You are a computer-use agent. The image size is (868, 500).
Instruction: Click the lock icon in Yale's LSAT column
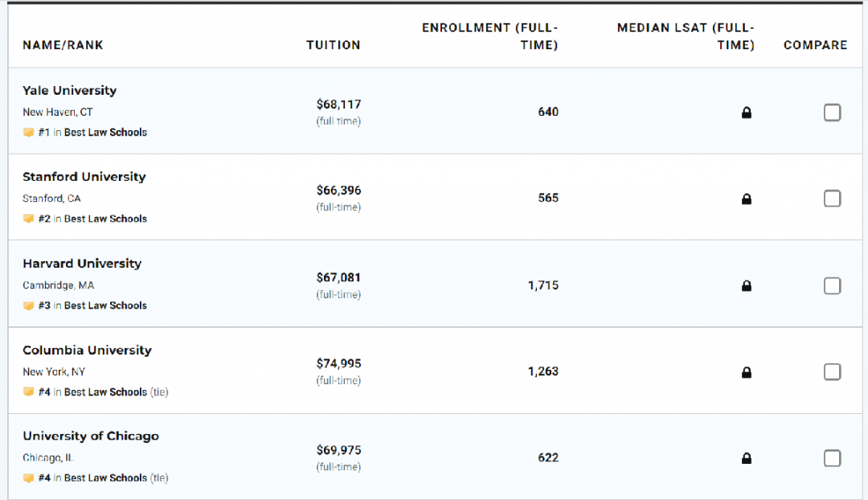(746, 113)
